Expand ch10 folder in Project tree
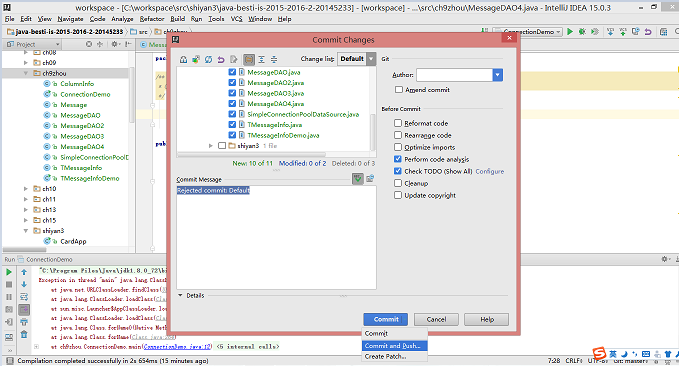Image resolution: width=679 pixels, height=366 pixels. 26,189
